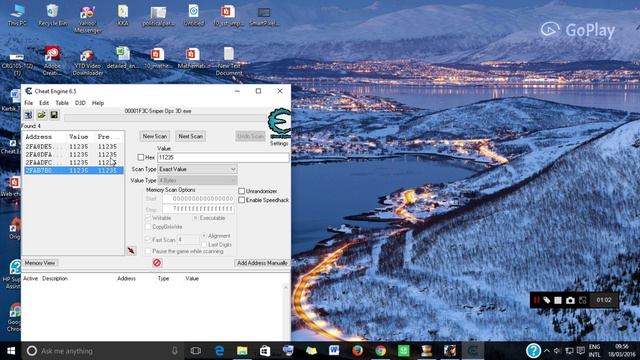This screenshot has height=360, width=640.
Task: Open the volume speaker tray icon
Action: [x=558, y=351]
